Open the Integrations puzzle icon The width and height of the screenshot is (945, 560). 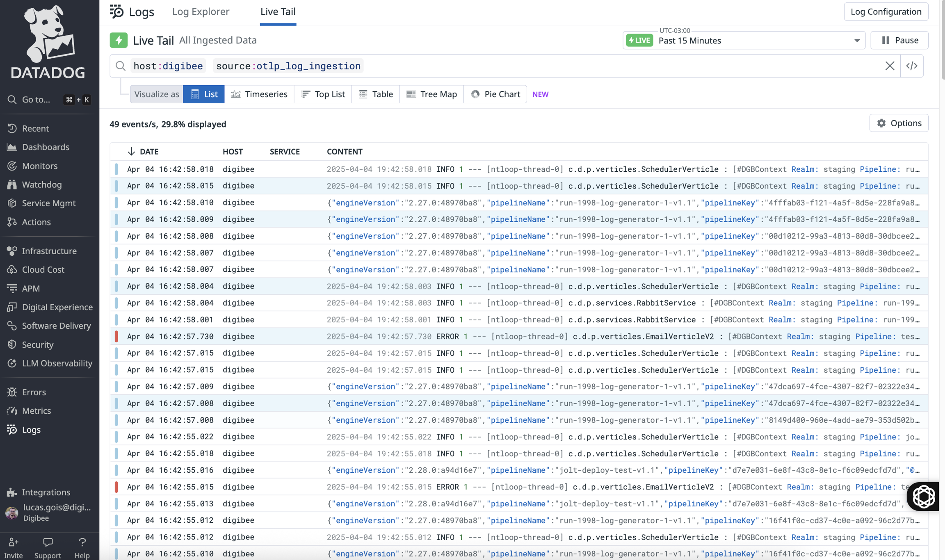tap(12, 492)
